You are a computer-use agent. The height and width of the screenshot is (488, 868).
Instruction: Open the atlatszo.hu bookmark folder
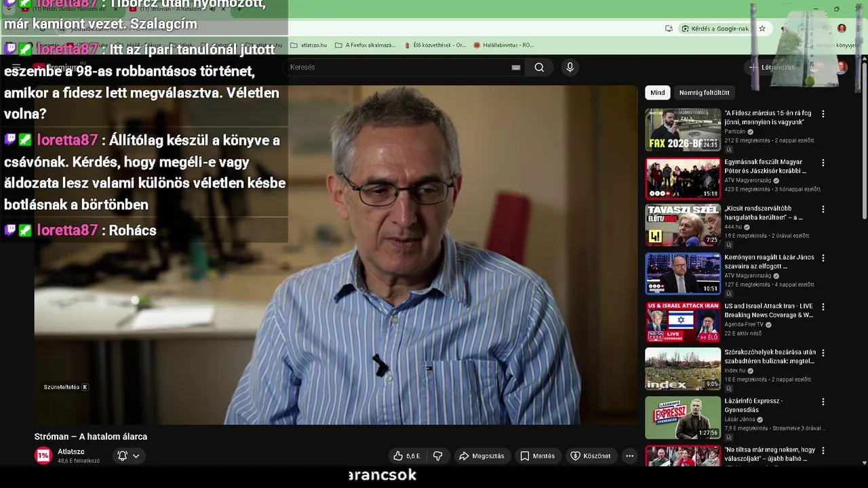coord(309,45)
